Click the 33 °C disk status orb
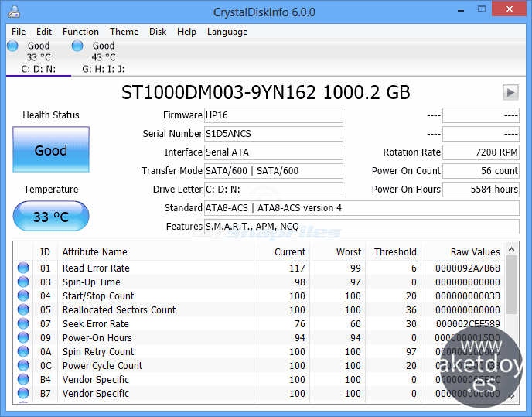 pyautogui.click(x=13, y=46)
